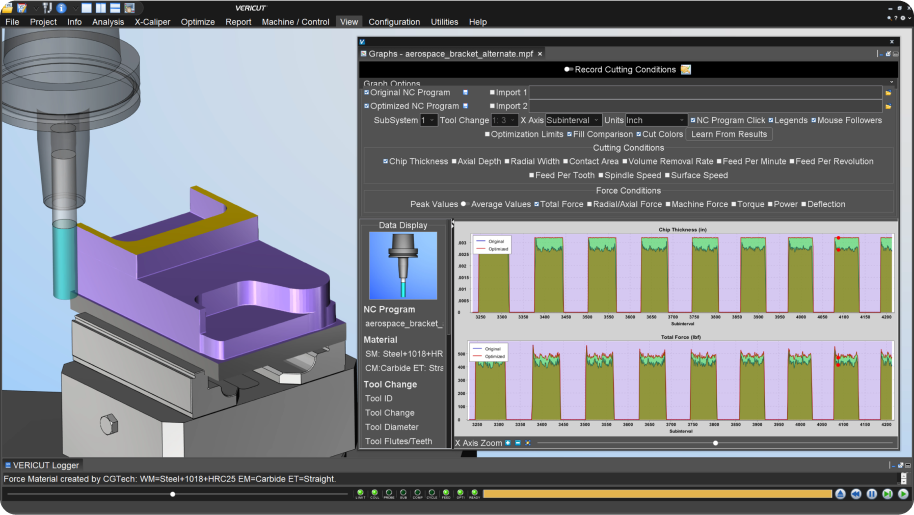Browse for Import 1 file folder icon
Image resolution: width=914 pixels, height=515 pixels.
[888, 92]
